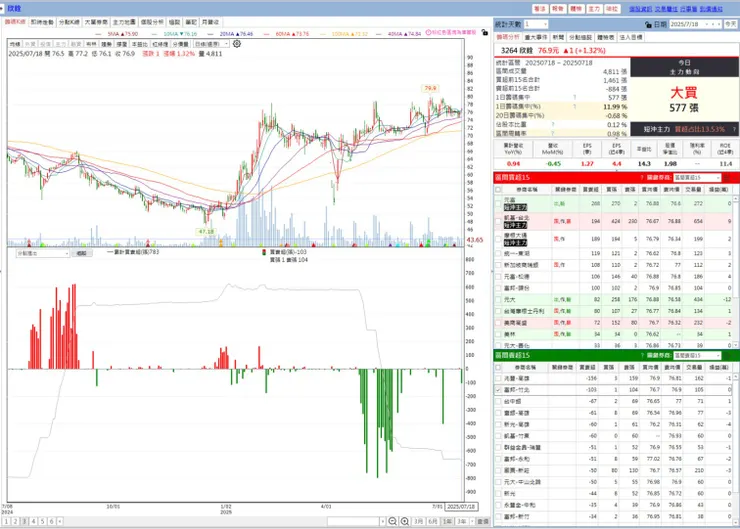Tick the select-all checkbox in the sell table header
The height and width of the screenshot is (529, 740).
[498, 367]
